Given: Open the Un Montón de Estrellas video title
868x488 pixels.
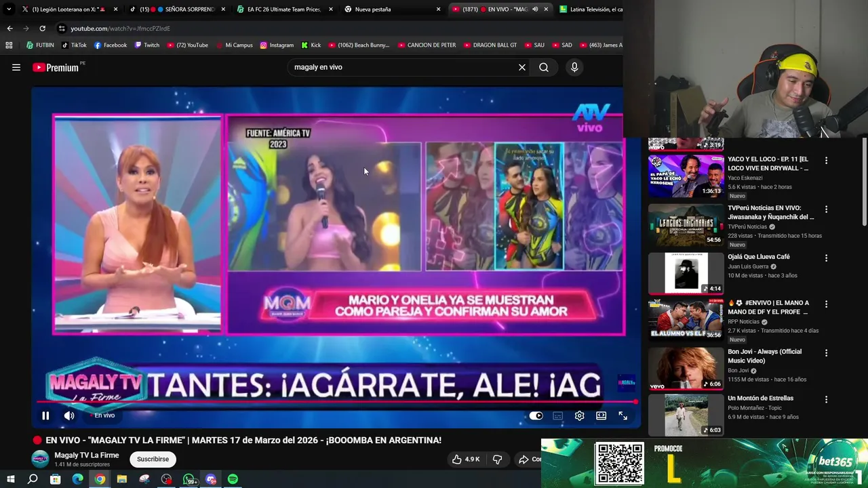Looking at the screenshot, I should [760, 399].
